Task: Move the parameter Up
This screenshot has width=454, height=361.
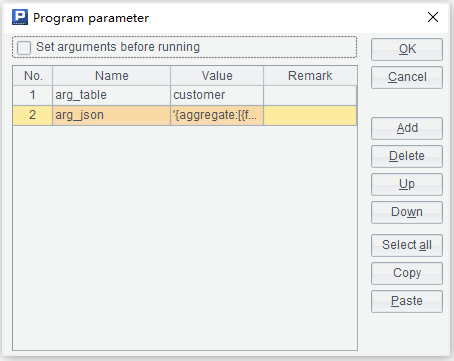Action: pyautogui.click(x=407, y=184)
